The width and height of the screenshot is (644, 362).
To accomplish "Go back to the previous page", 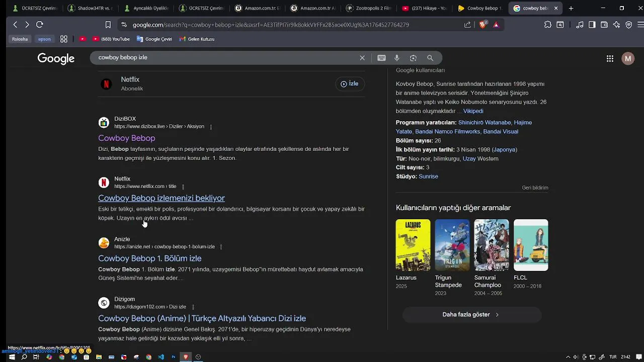I will pyautogui.click(x=15, y=25).
